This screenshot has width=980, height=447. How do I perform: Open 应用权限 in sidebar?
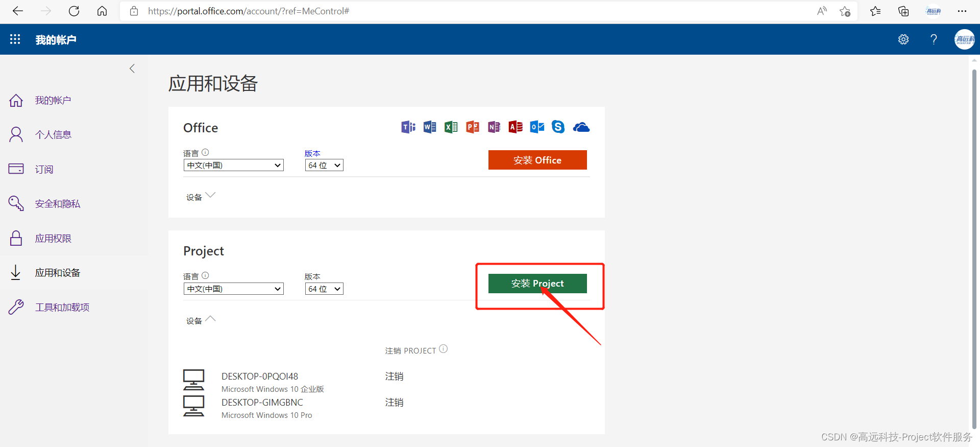(x=53, y=238)
